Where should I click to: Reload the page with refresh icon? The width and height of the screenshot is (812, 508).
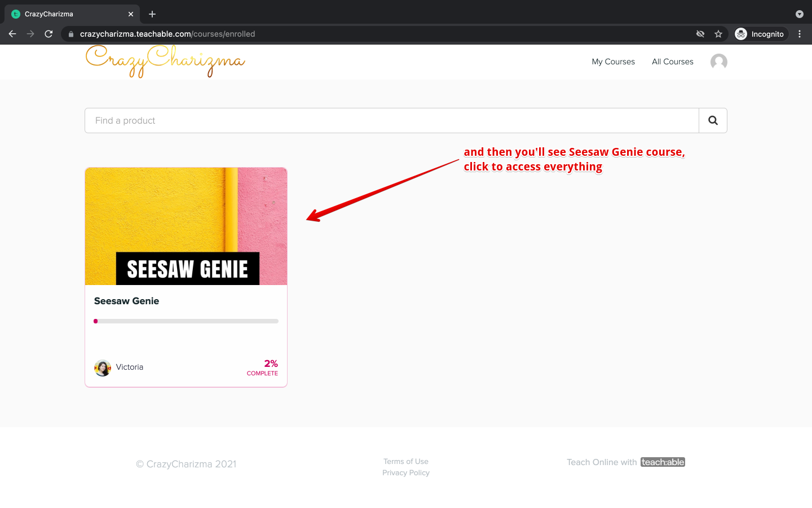48,34
